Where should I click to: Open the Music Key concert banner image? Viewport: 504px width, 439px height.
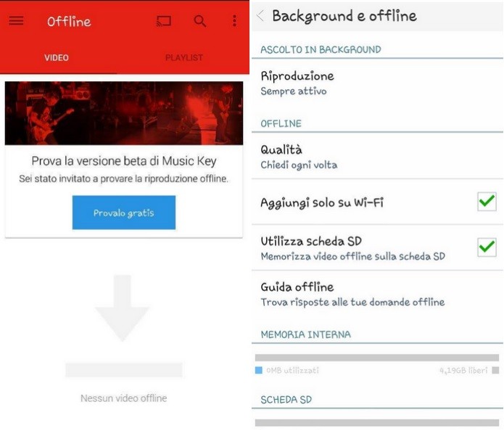(124, 113)
